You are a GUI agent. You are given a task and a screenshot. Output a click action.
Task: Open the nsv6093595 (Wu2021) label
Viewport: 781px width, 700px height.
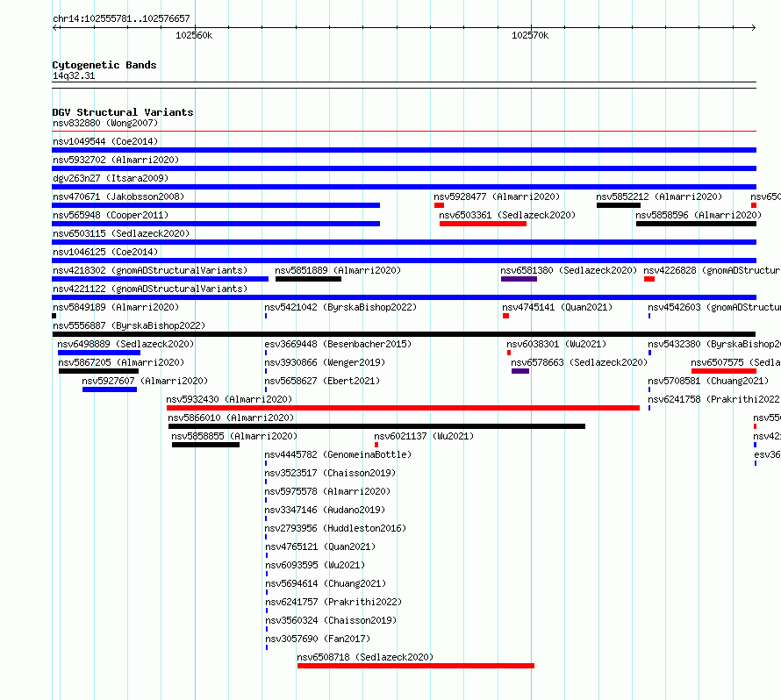click(x=315, y=565)
